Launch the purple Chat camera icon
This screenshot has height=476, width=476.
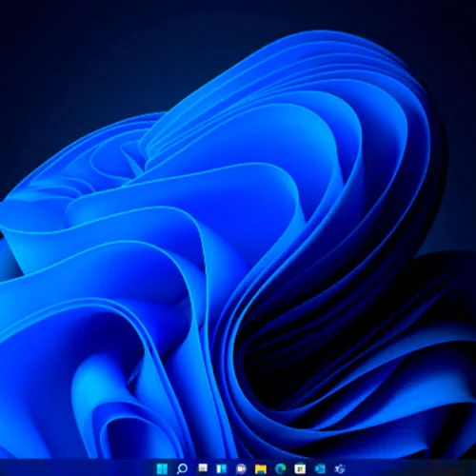[x=241, y=468]
